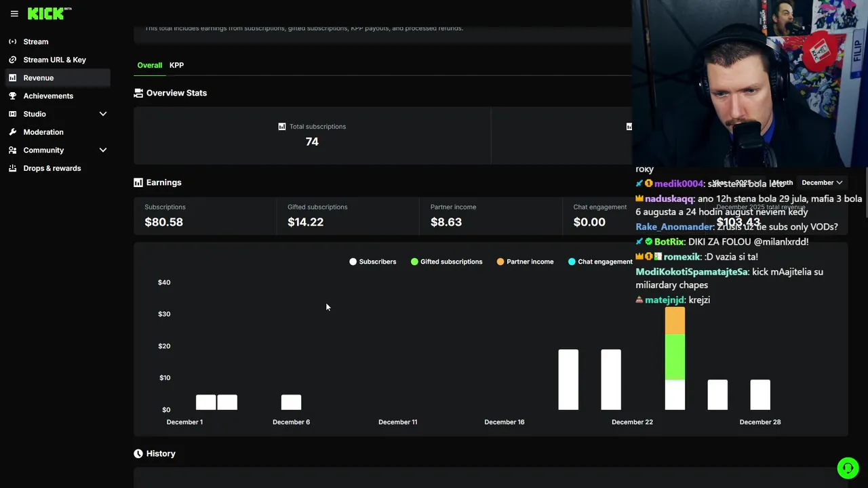This screenshot has width=868, height=488.
Task: Open the Moderation page
Action: pos(57,132)
